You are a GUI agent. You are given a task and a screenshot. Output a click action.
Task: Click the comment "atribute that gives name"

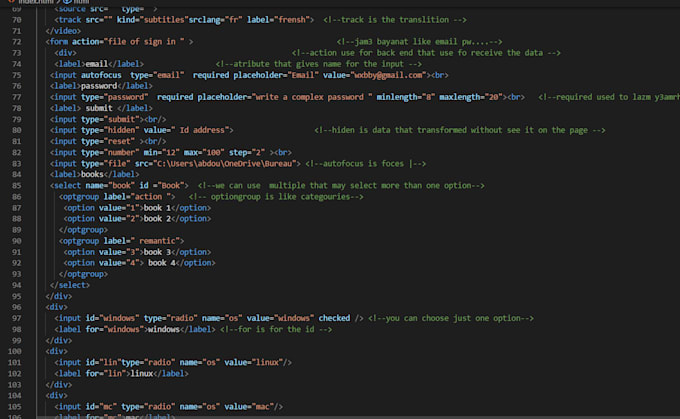click(319, 64)
